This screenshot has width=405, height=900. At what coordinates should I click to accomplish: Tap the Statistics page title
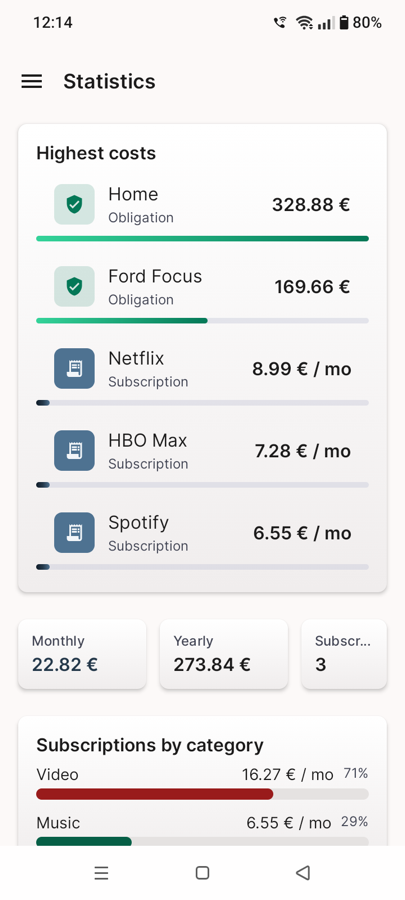pyautogui.click(x=110, y=82)
